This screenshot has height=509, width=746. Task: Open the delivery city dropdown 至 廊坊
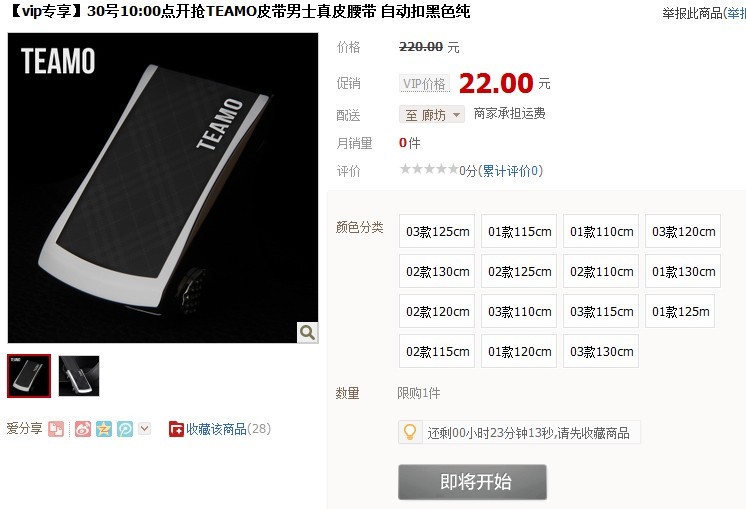[432, 115]
